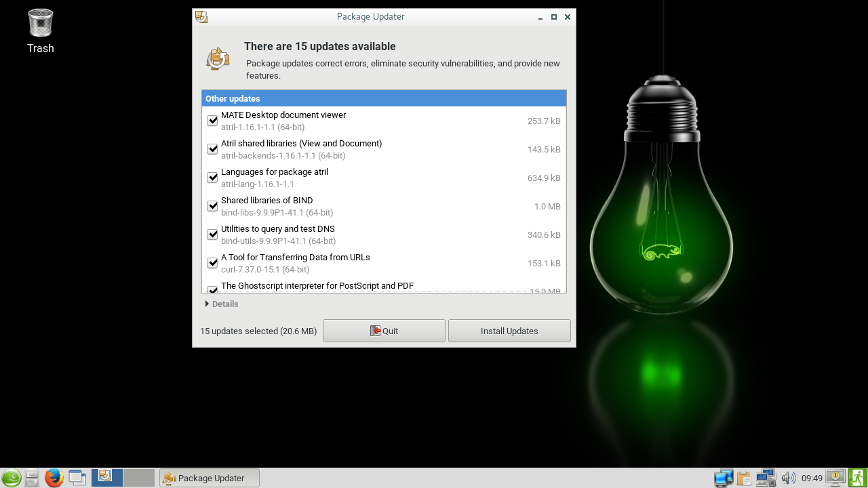Select the Package Updater taskbar entry
This screenshot has height=488, width=868.
point(210,478)
